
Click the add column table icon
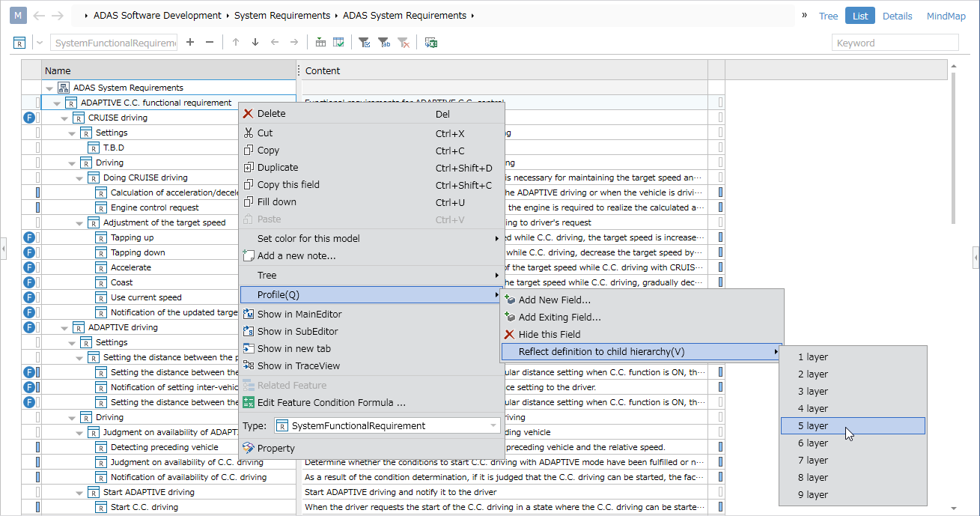point(320,43)
